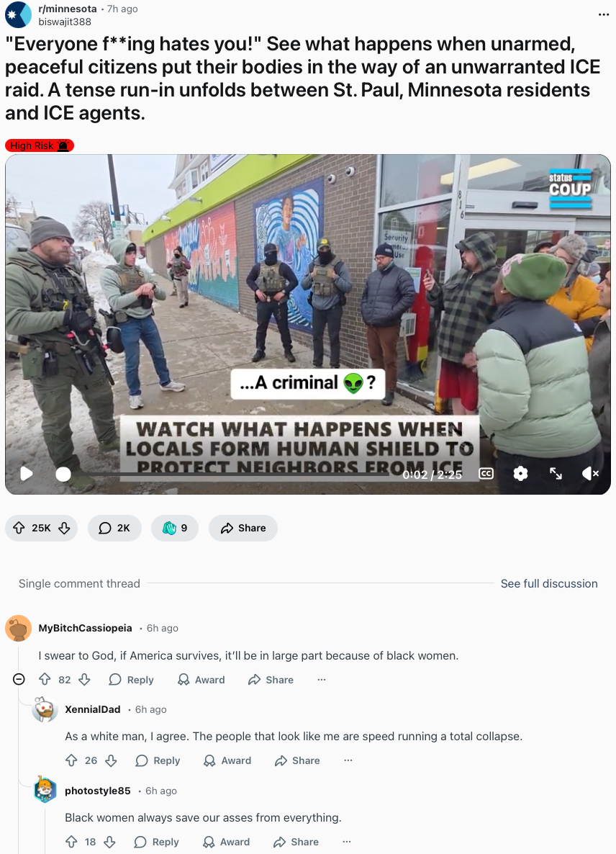Downvote the main post

[x=64, y=528]
